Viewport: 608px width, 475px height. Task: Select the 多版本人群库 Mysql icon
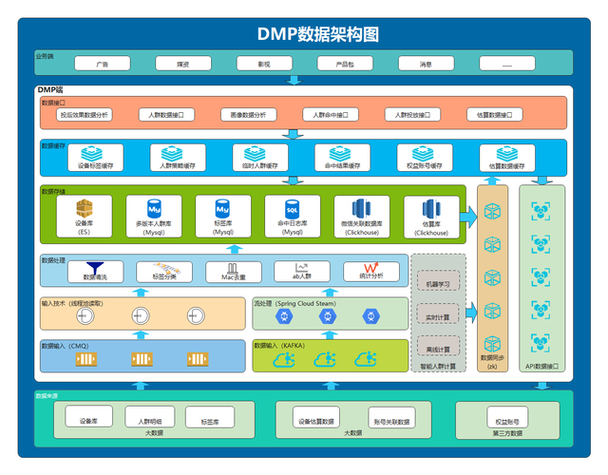(154, 208)
